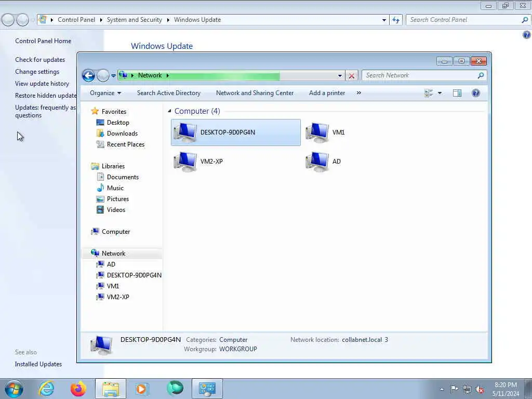Click the Network breadcrumb in the address bar
The height and width of the screenshot is (399, 532).
(x=150, y=75)
